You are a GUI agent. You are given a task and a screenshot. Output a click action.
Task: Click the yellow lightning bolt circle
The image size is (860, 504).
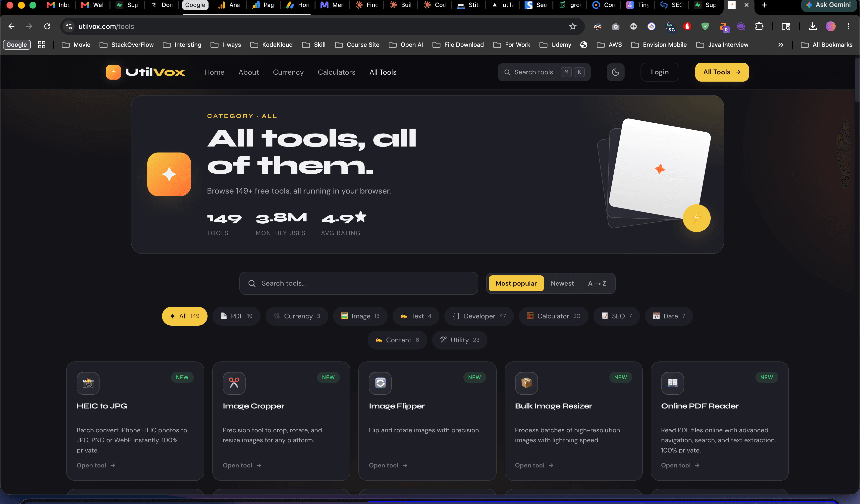pos(697,218)
